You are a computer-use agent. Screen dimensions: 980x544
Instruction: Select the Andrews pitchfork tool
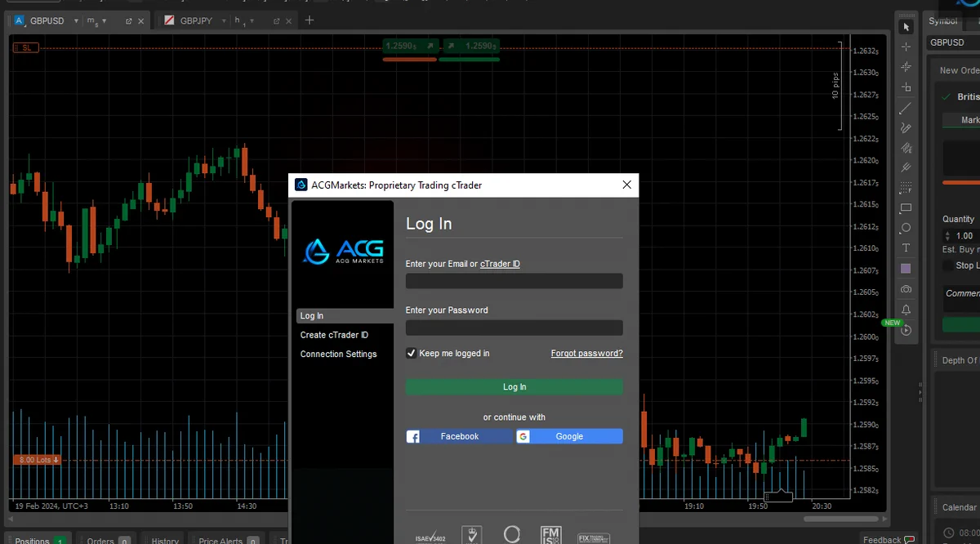[906, 167]
